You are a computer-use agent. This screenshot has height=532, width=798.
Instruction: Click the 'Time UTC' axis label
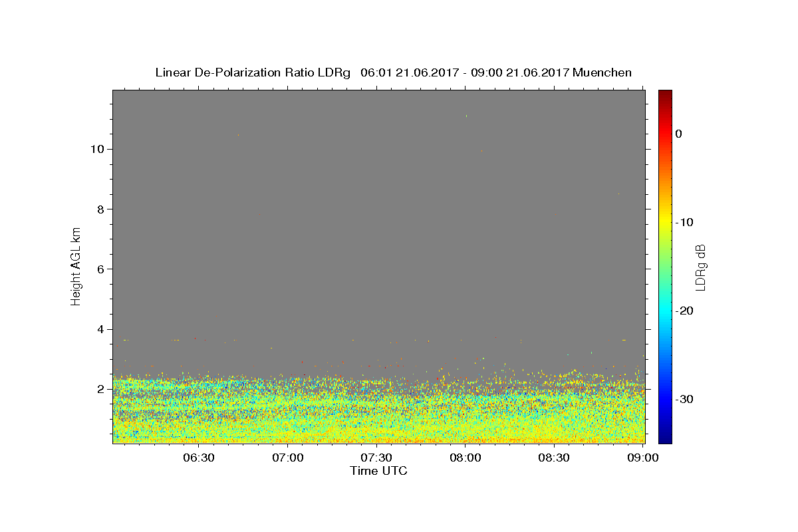[x=378, y=471]
